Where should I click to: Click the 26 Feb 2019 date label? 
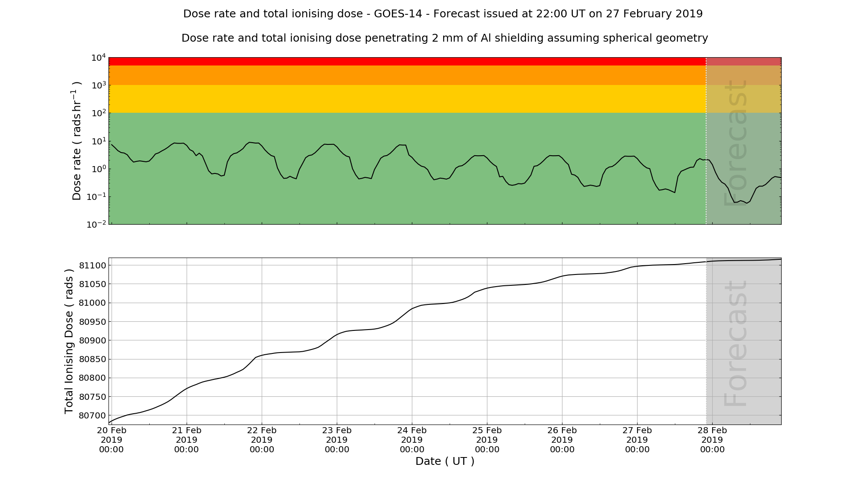pyautogui.click(x=562, y=440)
